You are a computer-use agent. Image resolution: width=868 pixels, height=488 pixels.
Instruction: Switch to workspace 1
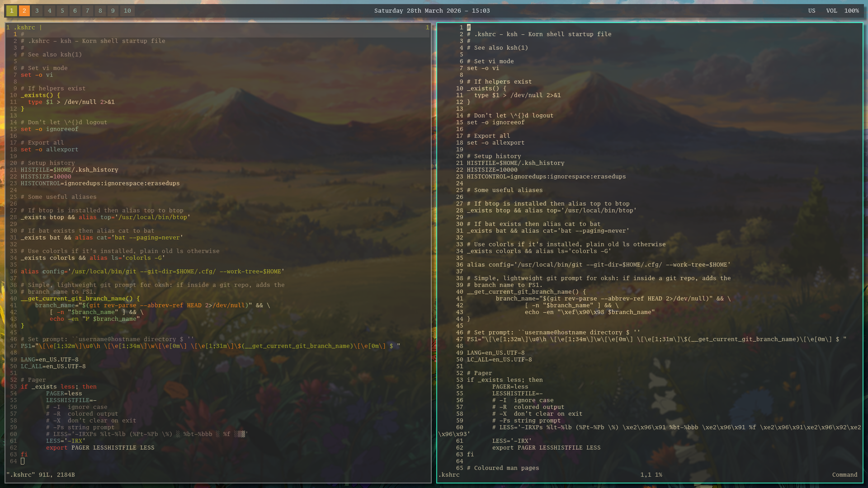click(12, 10)
